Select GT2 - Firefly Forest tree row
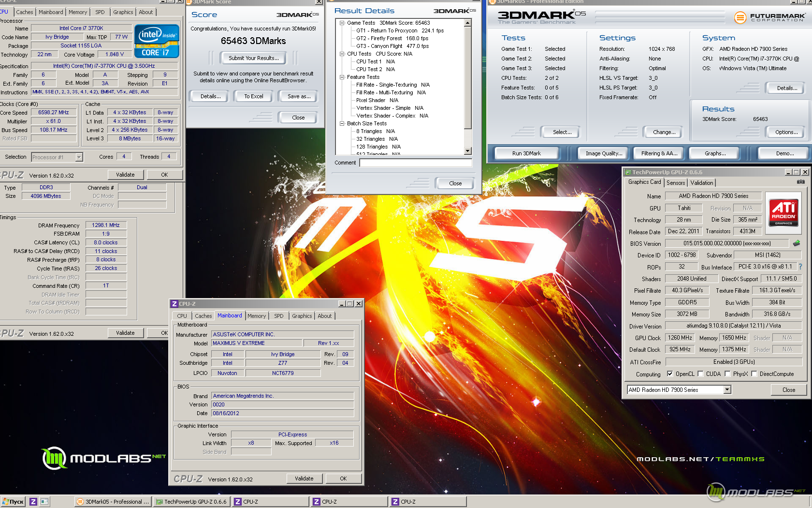Screen dimensions: 812x508 click(x=392, y=38)
